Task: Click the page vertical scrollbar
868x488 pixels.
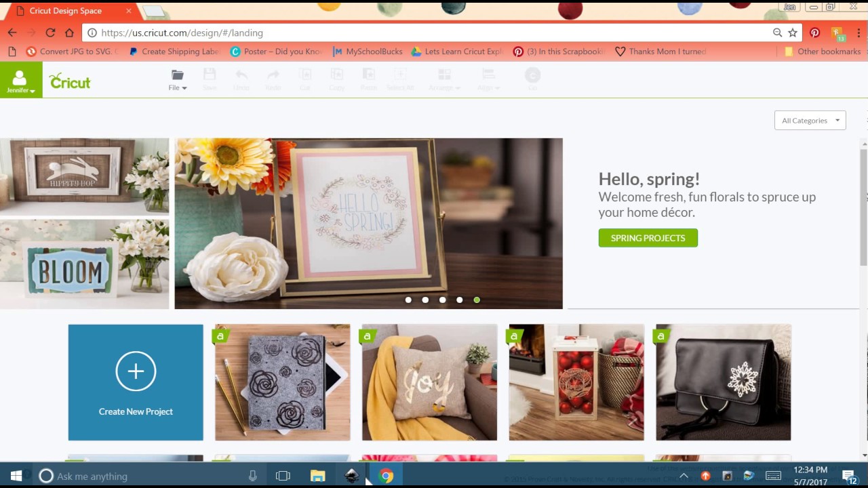Action: 864,207
